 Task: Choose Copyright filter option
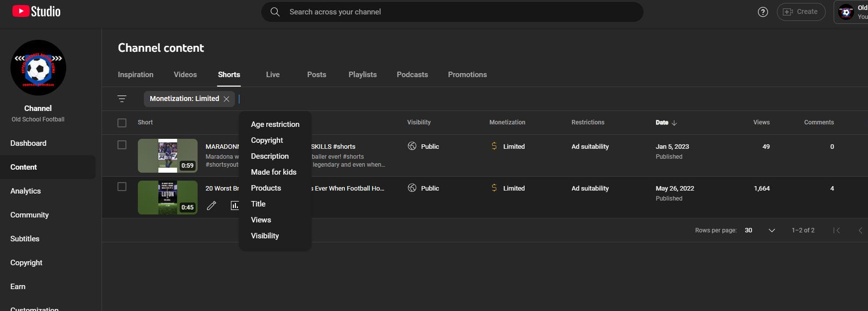(275, 140)
